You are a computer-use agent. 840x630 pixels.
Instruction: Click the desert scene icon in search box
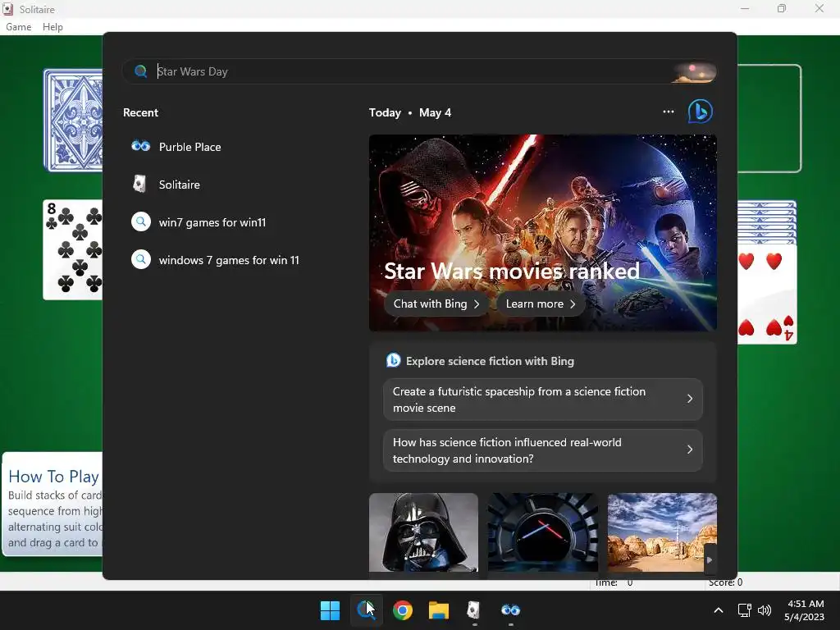[x=694, y=72]
